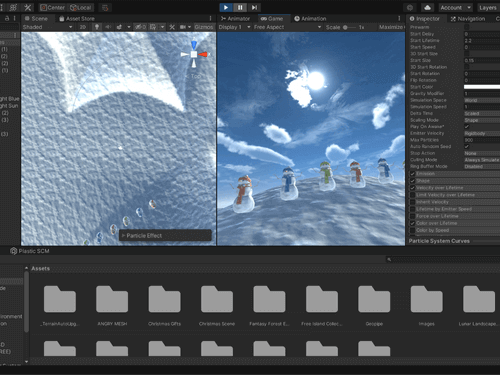The width and height of the screenshot is (500, 375).
Task: Click the scene orientation gizmo center cube
Action: [x=194, y=54]
